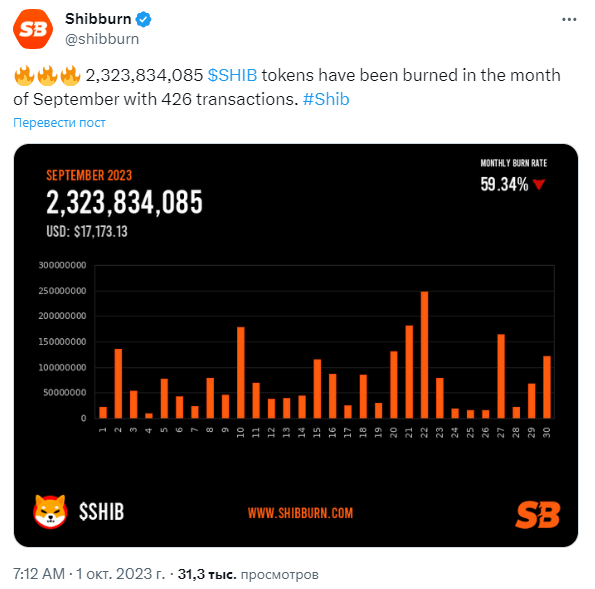Screen dimensions: 595x589
Task: Open the three-dot more options menu
Action: 569,19
